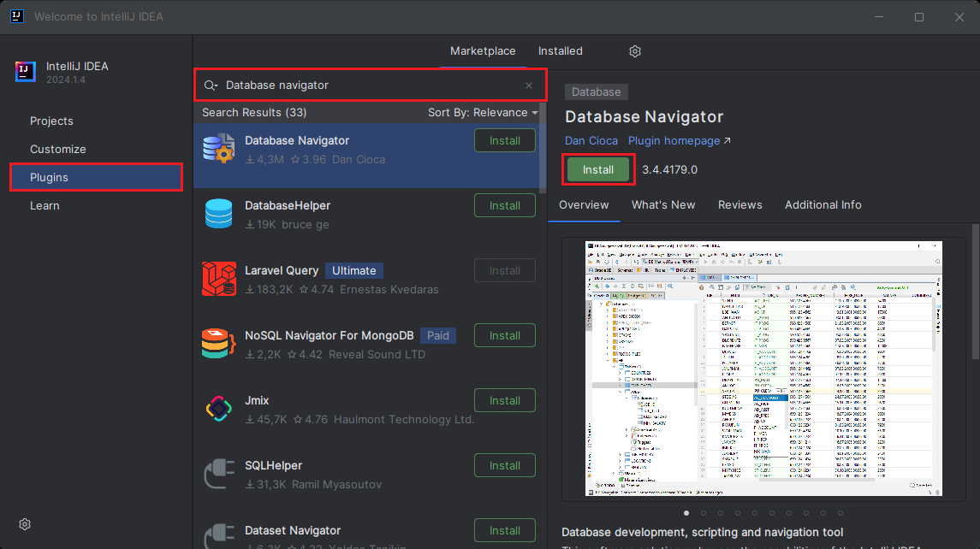
Task: Click the Database Navigator plugin icon
Action: [218, 149]
